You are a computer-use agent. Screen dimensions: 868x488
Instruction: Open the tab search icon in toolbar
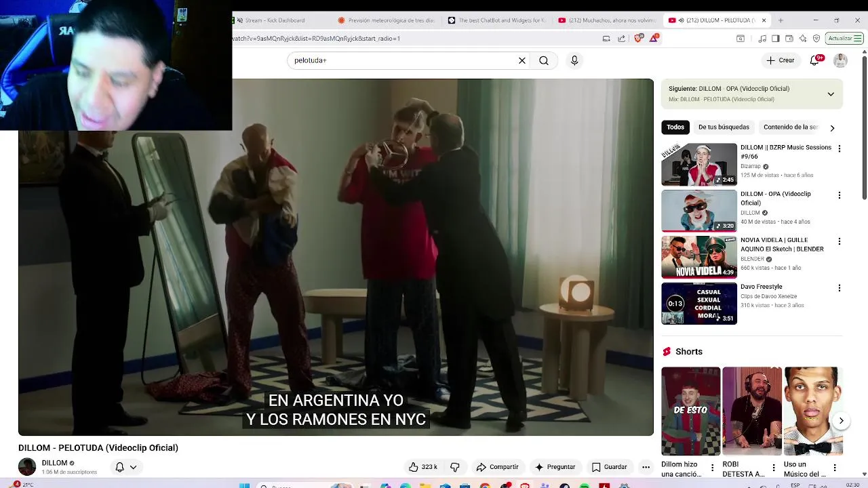pyautogui.click(x=741, y=39)
